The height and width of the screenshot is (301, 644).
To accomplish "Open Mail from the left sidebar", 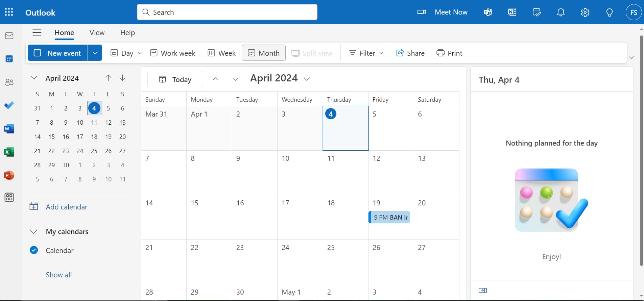I will point(9,36).
